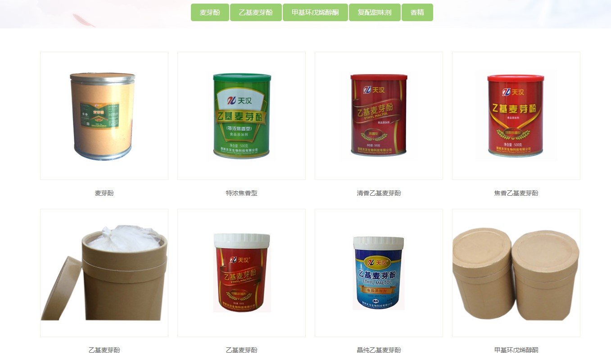Open the 清香乙基麦芽酚 red can image
Screen dimensions: 611x364
pos(379,116)
